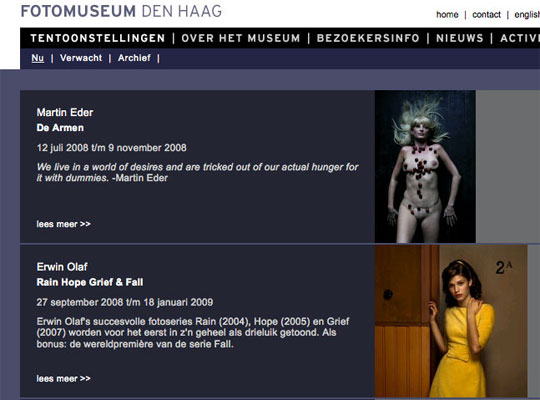The image size is (540, 400).
Task: Select the Nu submenu tab
Action: (38, 58)
